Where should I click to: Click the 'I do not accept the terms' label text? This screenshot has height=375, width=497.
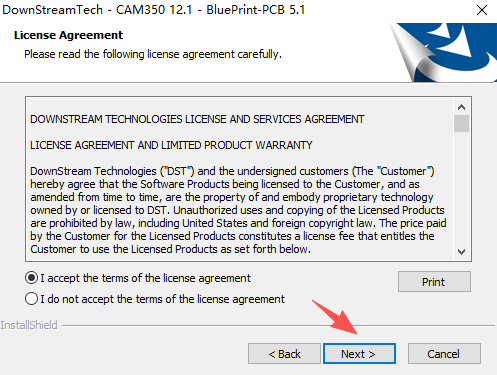(x=163, y=299)
